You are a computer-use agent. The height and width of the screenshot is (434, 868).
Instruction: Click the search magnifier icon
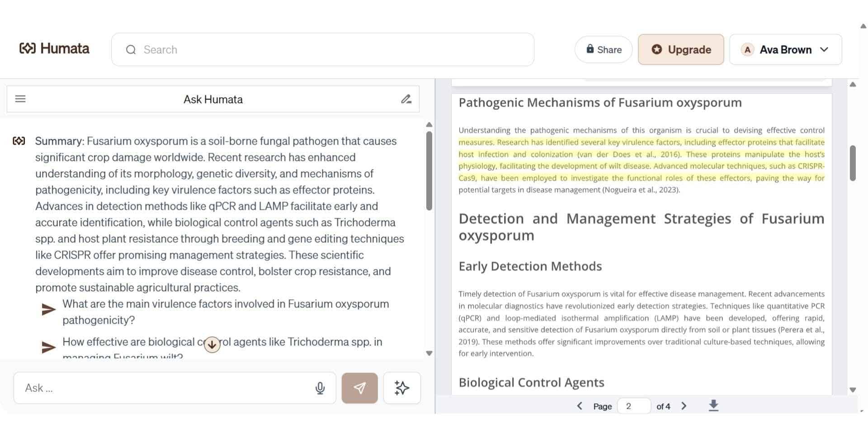131,49
